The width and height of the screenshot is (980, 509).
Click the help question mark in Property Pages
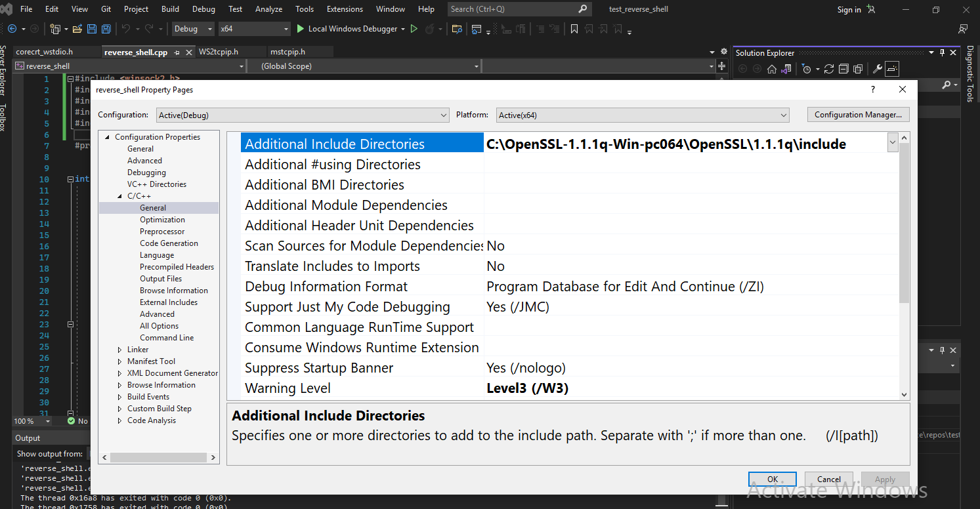coord(872,89)
